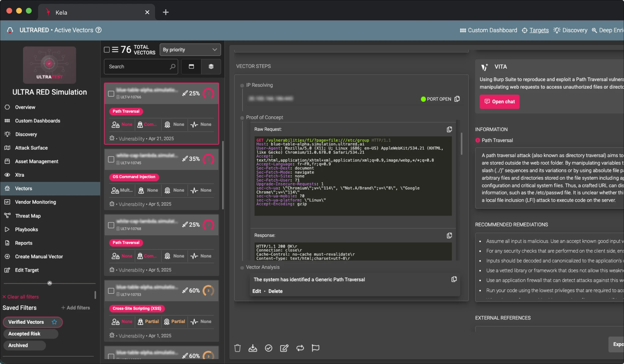Select the Verified Vectors saved filter
The width and height of the screenshot is (624, 364).
33,322
